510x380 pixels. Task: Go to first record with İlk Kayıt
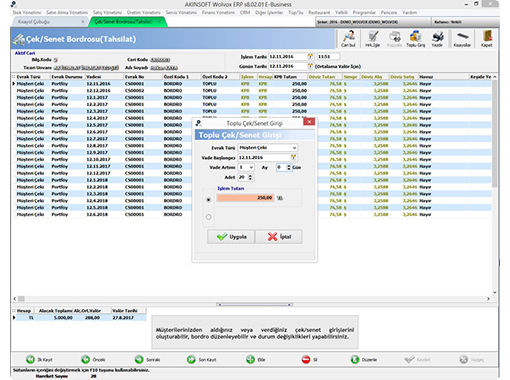coord(39,359)
